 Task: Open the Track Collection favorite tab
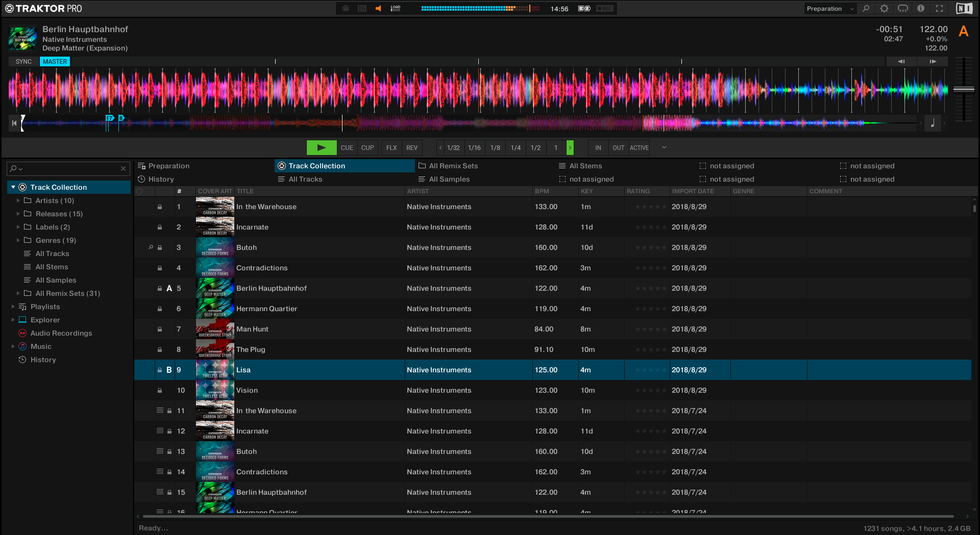(345, 166)
